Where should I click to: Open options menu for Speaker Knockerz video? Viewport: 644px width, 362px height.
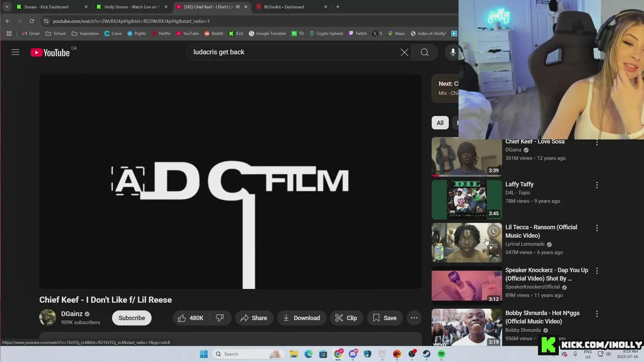coord(597,270)
